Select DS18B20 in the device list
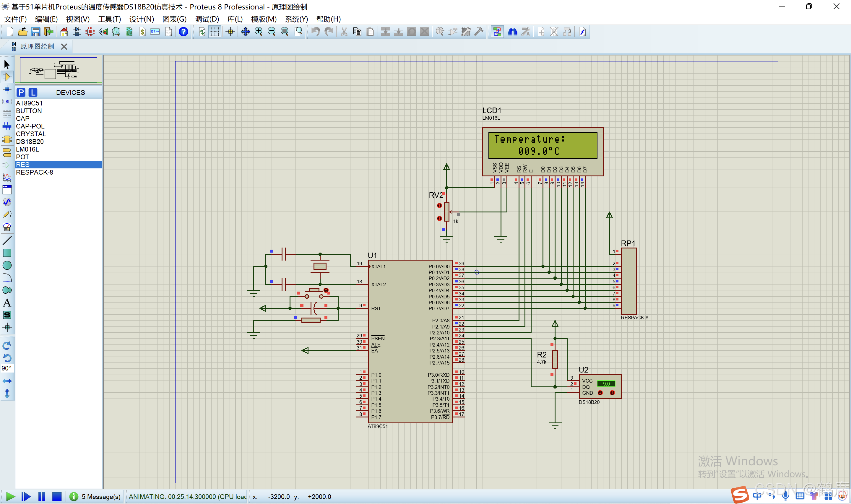The width and height of the screenshot is (851, 504). click(30, 142)
